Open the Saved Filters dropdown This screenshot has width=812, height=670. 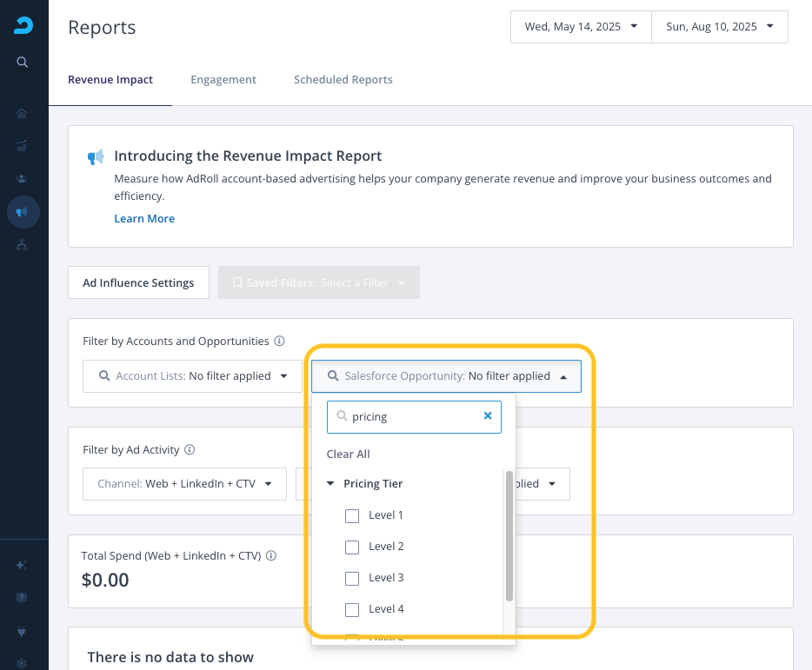click(318, 282)
